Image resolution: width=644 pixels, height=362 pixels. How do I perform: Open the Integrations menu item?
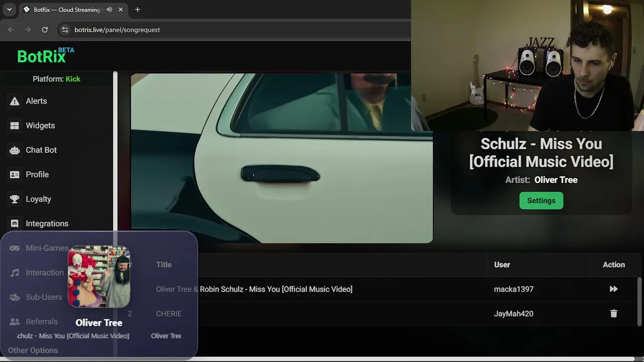tap(47, 224)
